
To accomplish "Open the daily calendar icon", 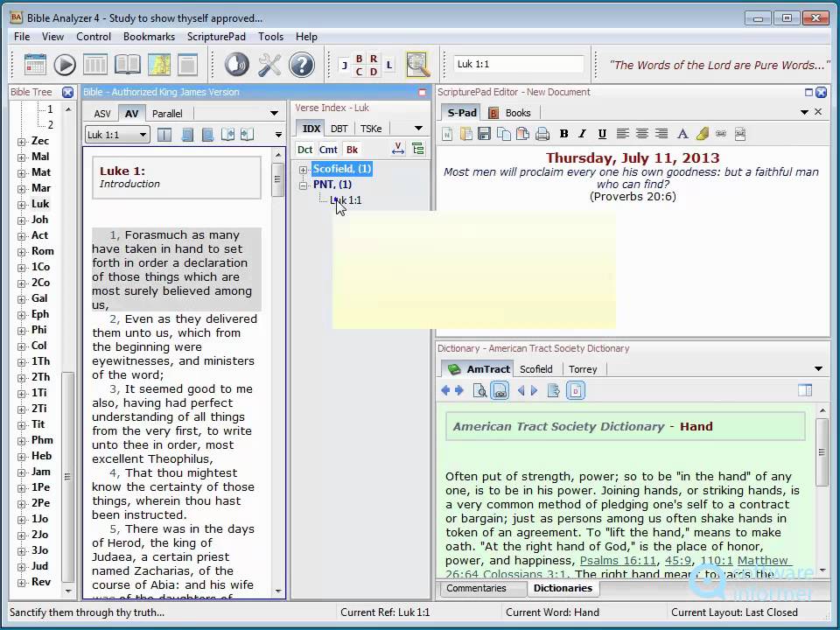I will point(35,64).
